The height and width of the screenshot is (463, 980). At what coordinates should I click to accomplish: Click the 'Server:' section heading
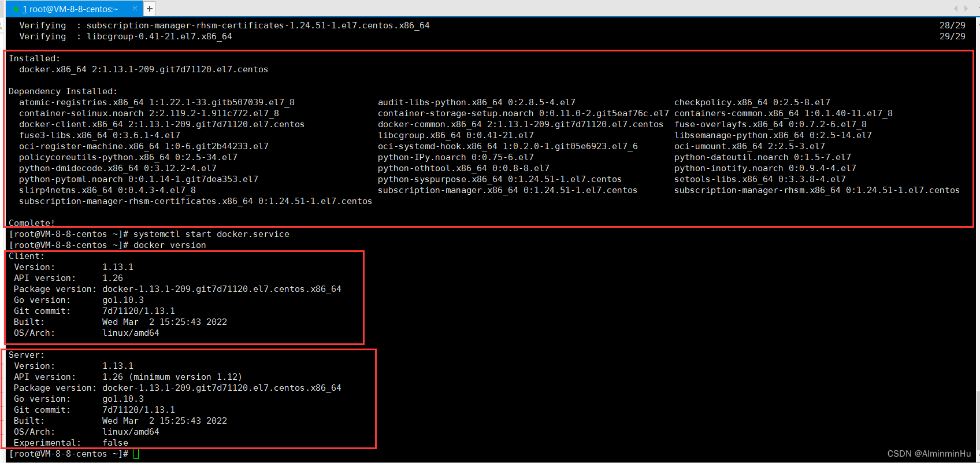pos(27,355)
